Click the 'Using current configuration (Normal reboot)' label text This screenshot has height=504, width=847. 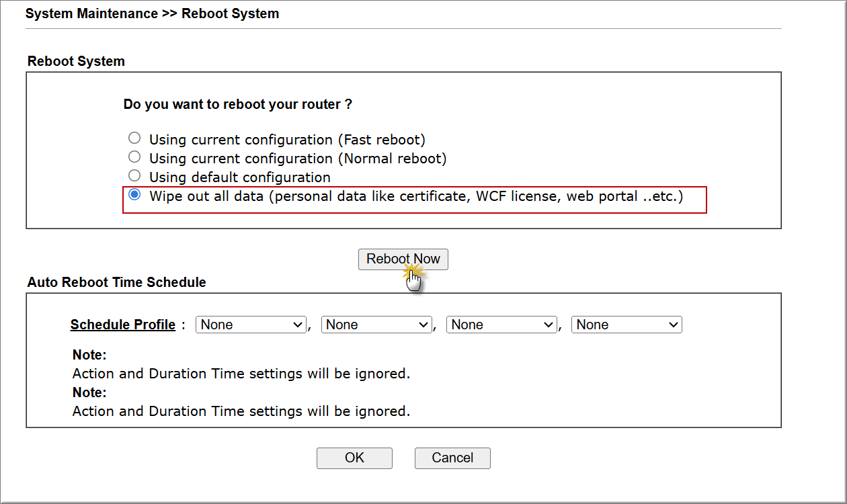[x=297, y=159]
